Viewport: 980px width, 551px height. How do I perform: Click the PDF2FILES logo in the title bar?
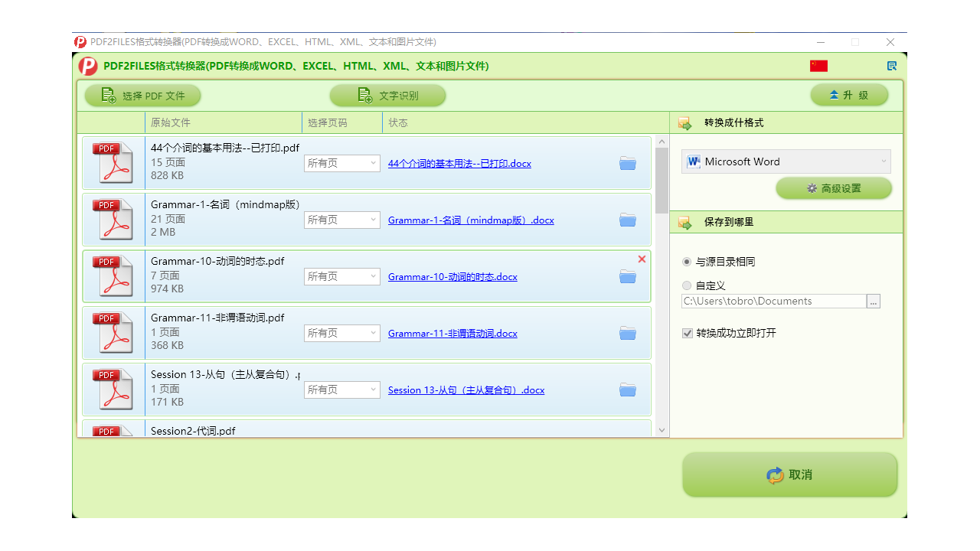[79, 42]
